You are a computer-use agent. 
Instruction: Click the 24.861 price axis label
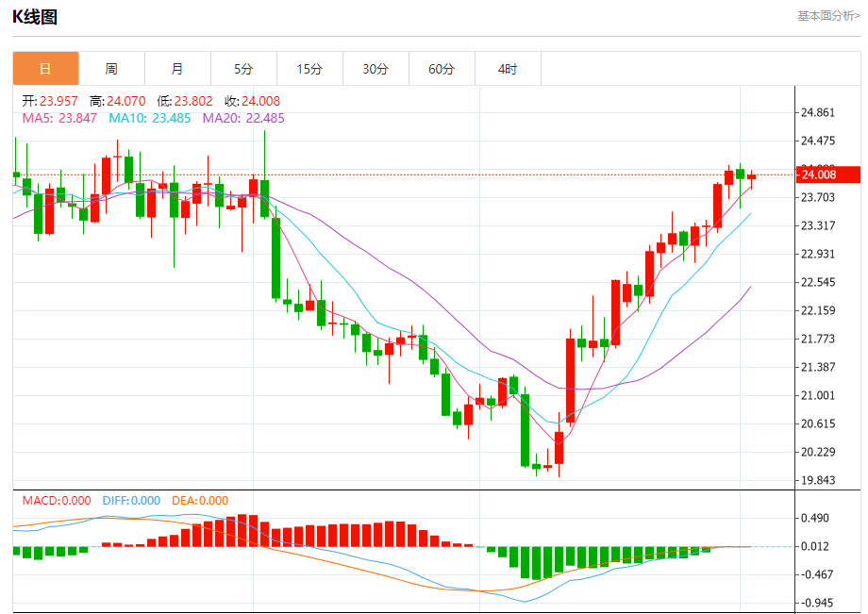pyautogui.click(x=818, y=113)
